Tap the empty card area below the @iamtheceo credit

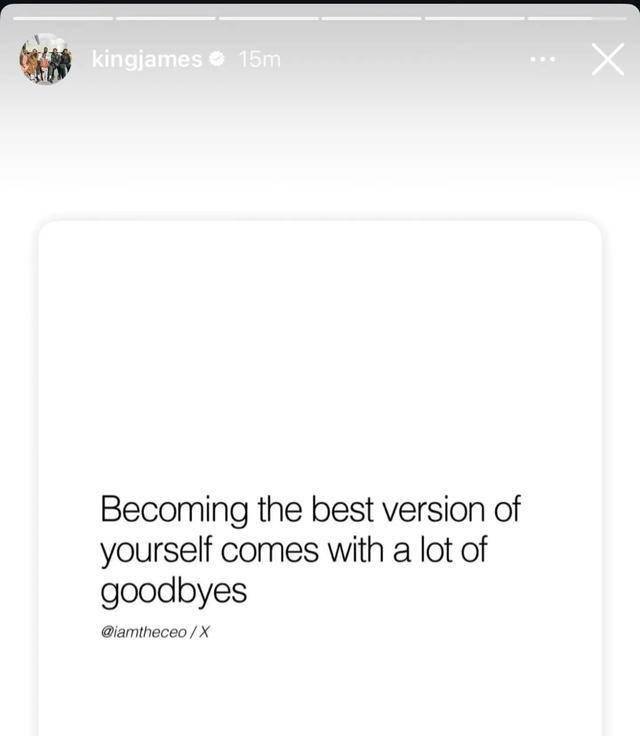(x=320, y=690)
